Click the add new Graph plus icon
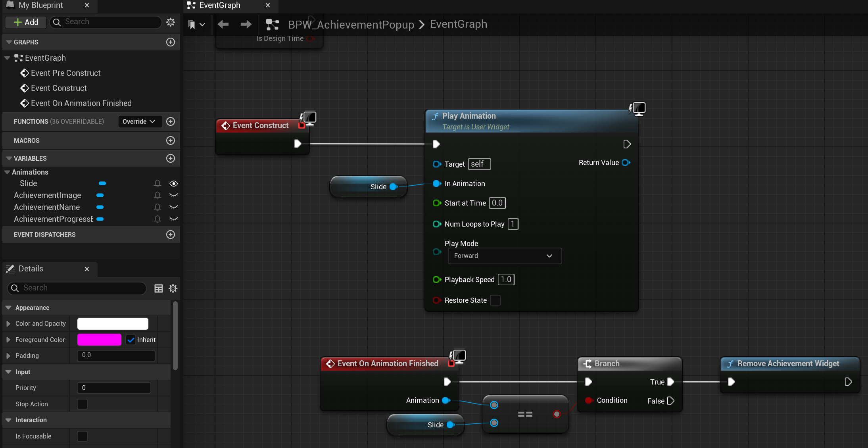The height and width of the screenshot is (448, 868). pos(171,42)
